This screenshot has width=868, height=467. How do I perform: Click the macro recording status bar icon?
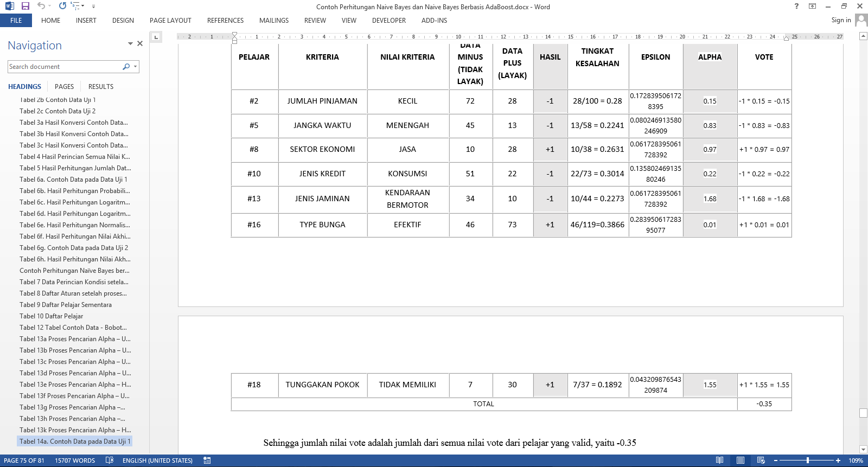pos(207,460)
